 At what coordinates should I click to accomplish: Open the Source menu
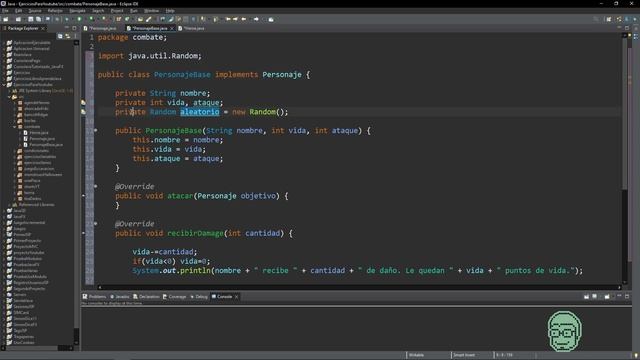[35, 11]
